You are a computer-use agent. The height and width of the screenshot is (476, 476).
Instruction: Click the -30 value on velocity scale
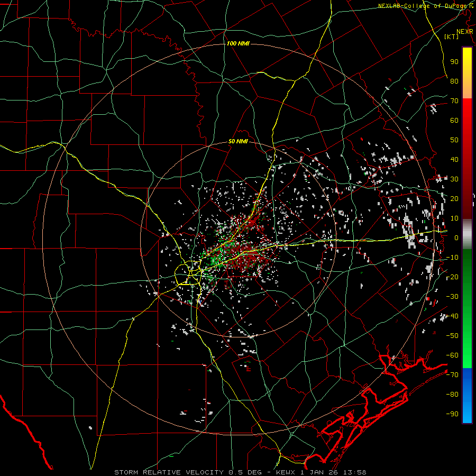pyautogui.click(x=452, y=297)
